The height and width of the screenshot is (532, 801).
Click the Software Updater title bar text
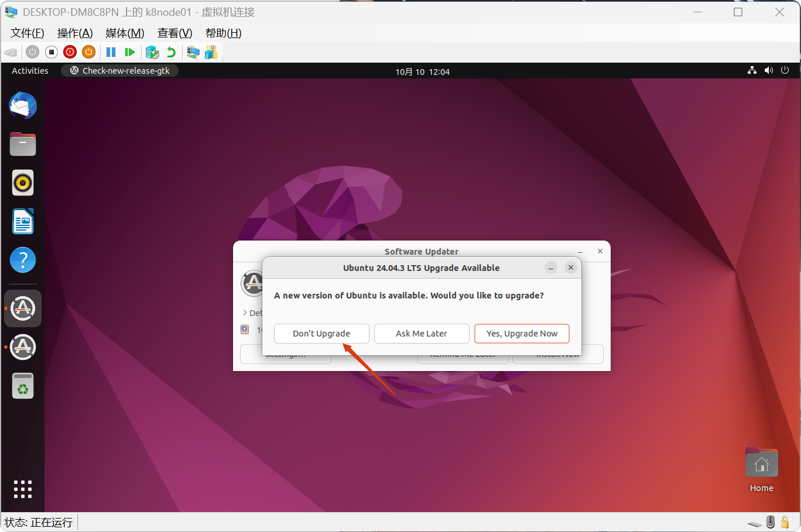[x=422, y=252]
